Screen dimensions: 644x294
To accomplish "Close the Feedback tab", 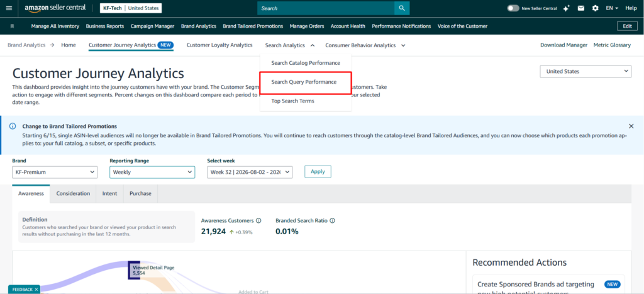I will point(36,290).
